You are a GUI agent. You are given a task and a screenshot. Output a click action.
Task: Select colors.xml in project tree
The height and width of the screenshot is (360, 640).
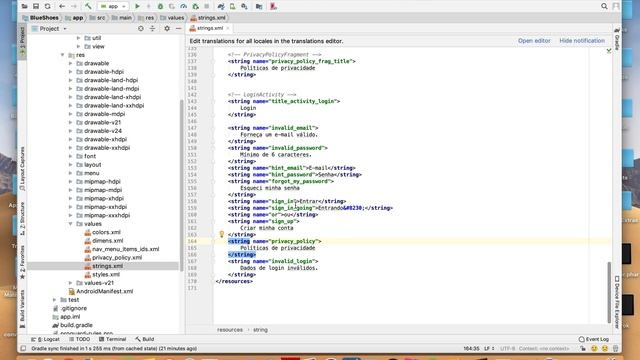click(102, 232)
